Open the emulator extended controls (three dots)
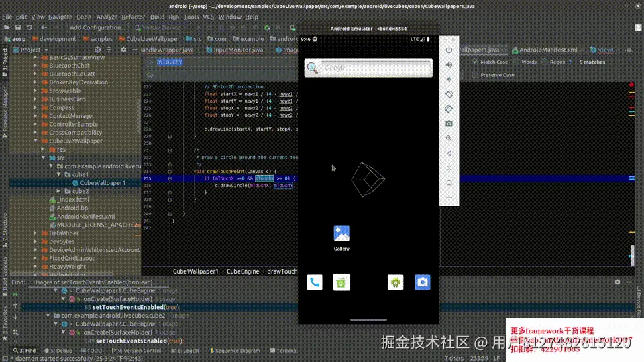This screenshot has height=362, width=644. coord(449,197)
